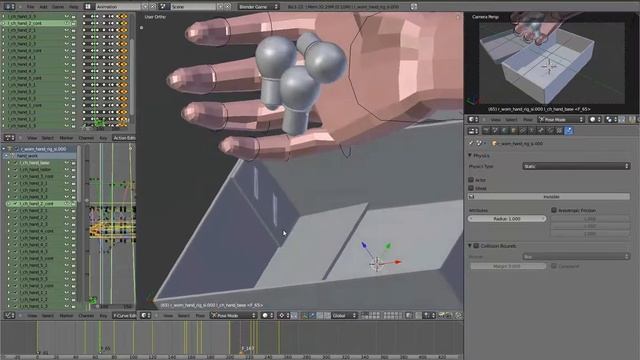Open shading selector in camera view header

(x=594, y=120)
